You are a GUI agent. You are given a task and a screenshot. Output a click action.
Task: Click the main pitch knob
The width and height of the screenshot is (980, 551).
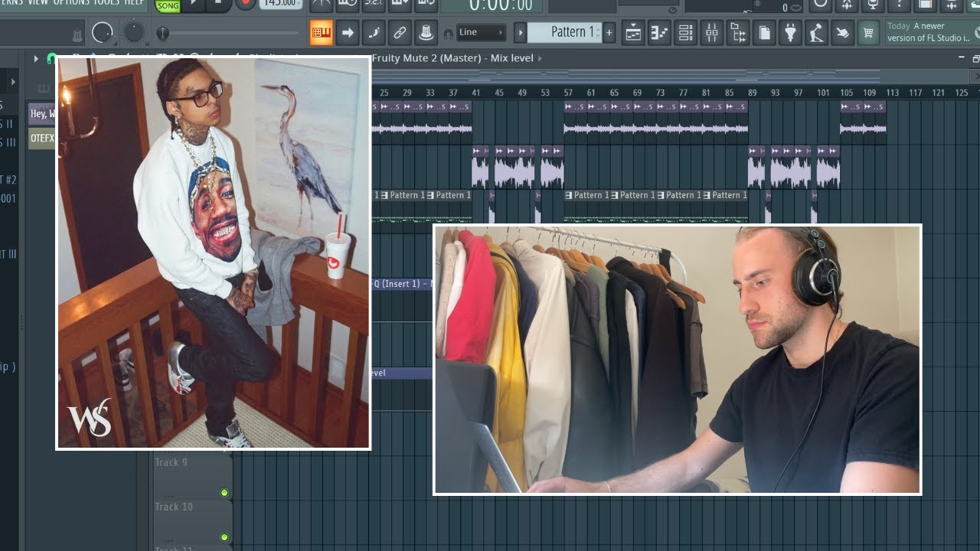click(x=134, y=32)
